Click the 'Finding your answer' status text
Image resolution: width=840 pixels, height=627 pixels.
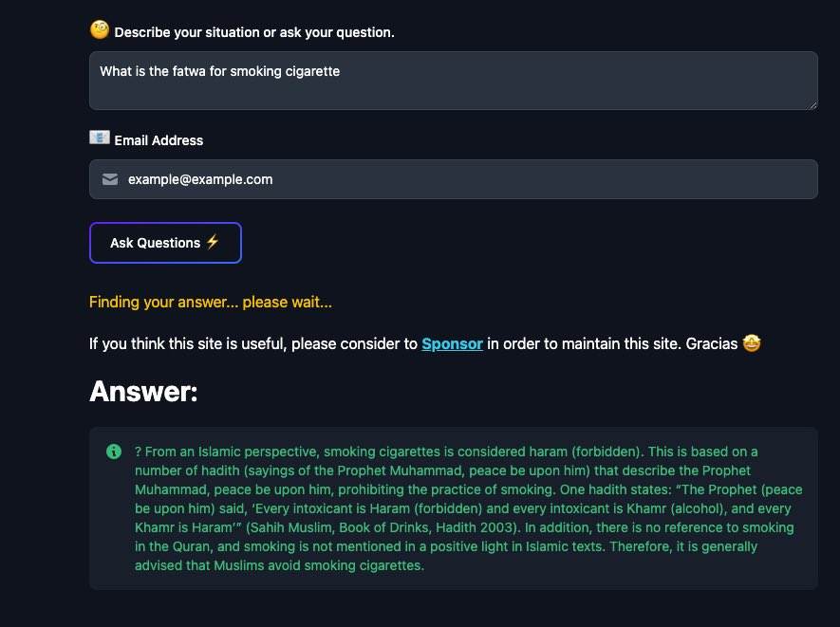pos(211,303)
